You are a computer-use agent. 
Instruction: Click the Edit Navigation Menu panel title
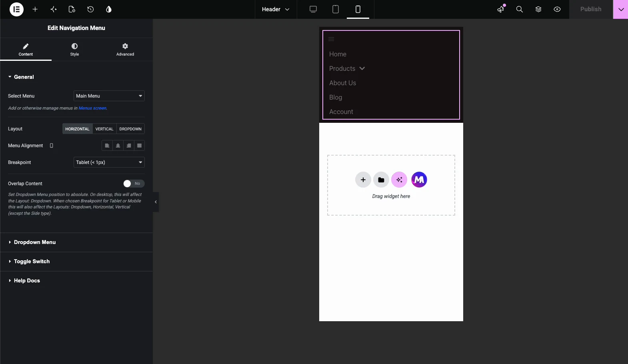click(x=76, y=28)
